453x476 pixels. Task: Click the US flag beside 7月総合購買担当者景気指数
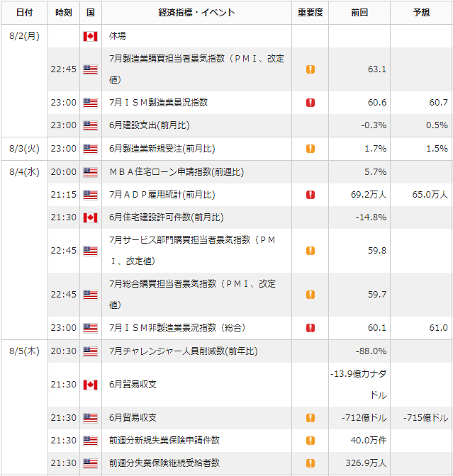click(x=90, y=295)
